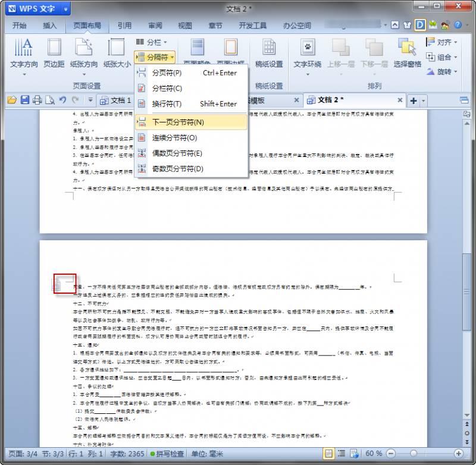Click the zoom in plus button
This screenshot has height=465, width=476.
tap(458, 454)
